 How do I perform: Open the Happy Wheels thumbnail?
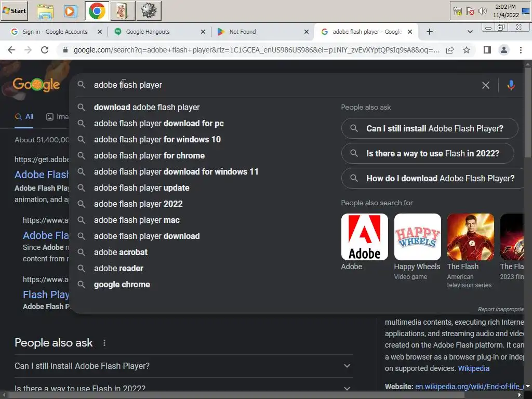[417, 237]
